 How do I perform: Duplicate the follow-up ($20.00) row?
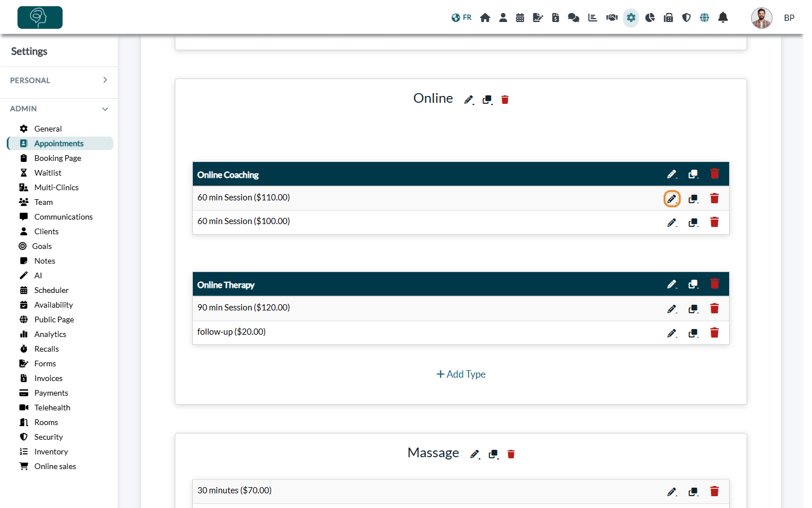694,333
